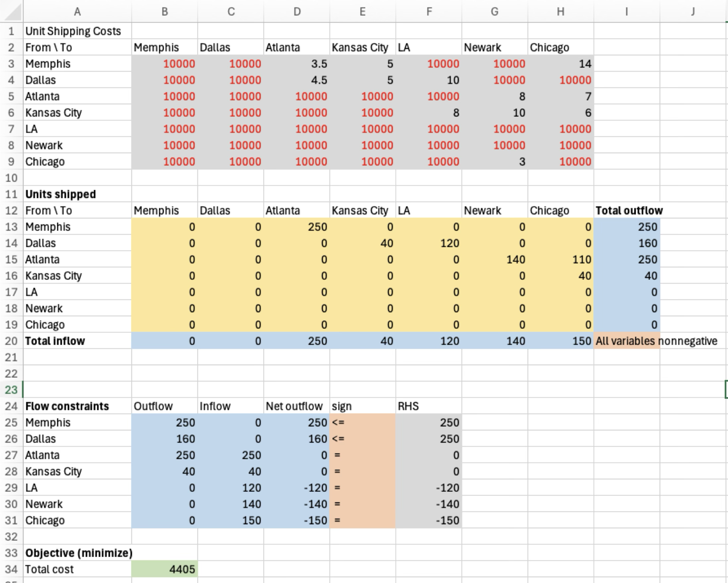Select the Memphis to Atlanta cost cell showing 3.5
The width and height of the screenshot is (728, 583).
[x=297, y=64]
